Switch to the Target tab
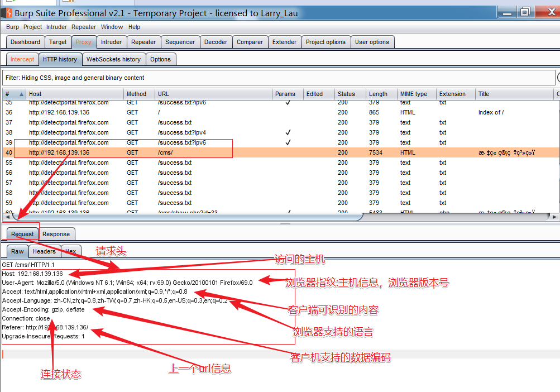 point(58,42)
